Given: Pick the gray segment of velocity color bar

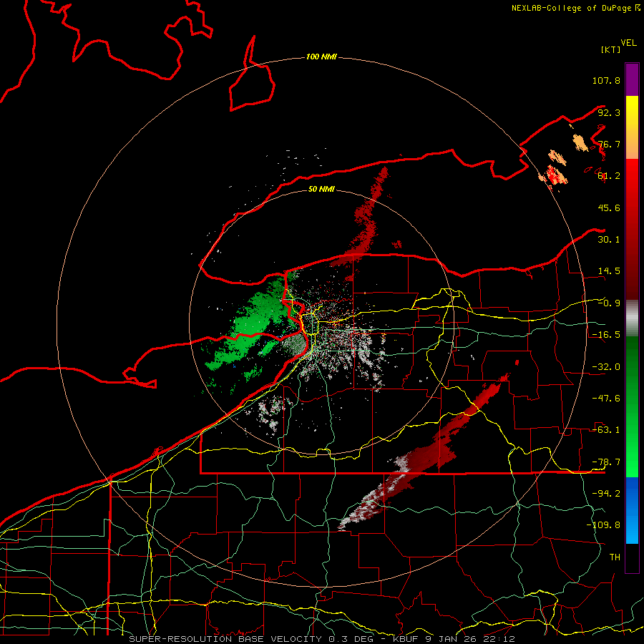Looking at the screenshot, I should (632, 318).
